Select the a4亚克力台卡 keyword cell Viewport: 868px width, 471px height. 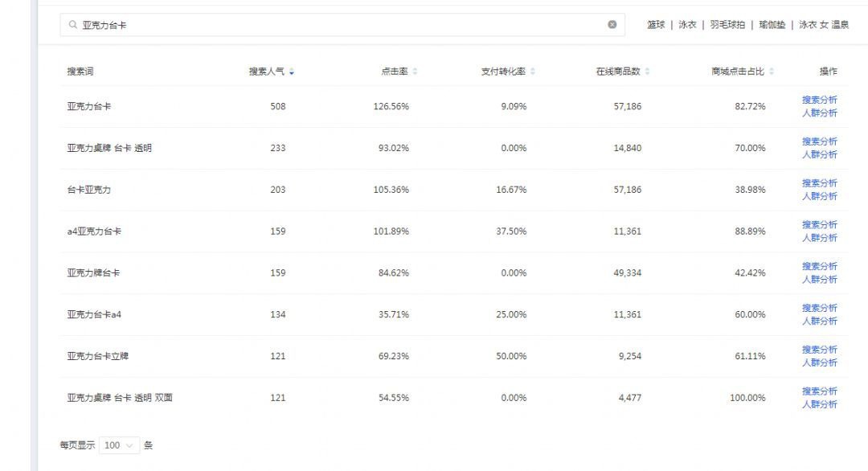[x=94, y=231]
